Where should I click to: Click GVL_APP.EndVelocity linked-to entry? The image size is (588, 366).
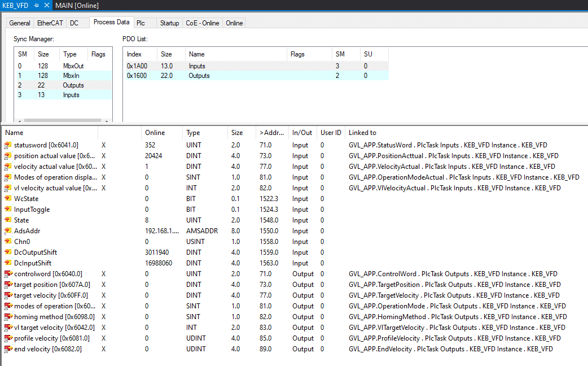451,348
